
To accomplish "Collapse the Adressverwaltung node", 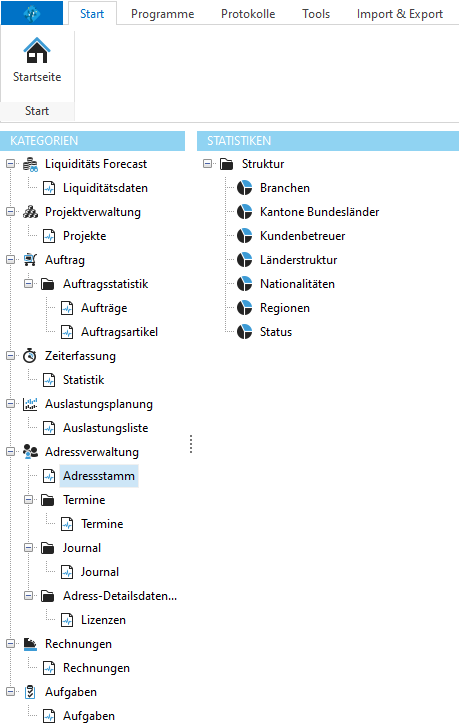I will pyautogui.click(x=10, y=451).
